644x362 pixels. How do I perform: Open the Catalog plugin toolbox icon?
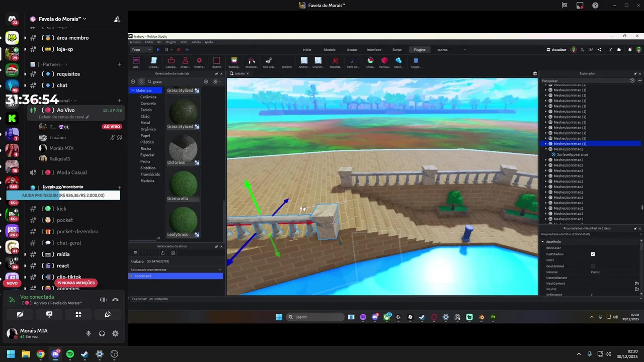(x=171, y=61)
